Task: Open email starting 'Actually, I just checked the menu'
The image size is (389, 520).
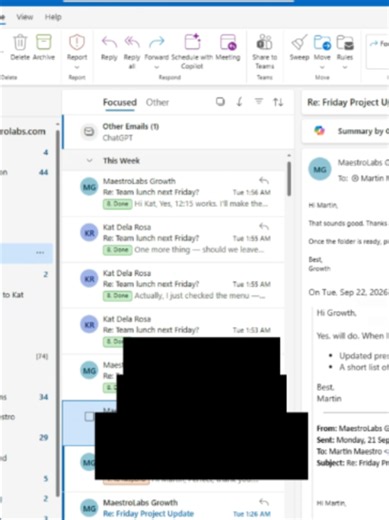Action: 174,285
